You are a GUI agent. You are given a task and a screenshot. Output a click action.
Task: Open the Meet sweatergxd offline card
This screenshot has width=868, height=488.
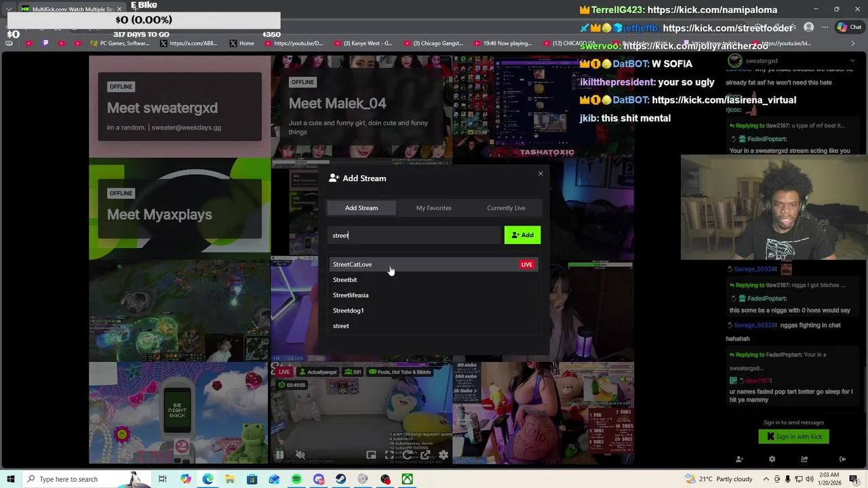(180, 106)
